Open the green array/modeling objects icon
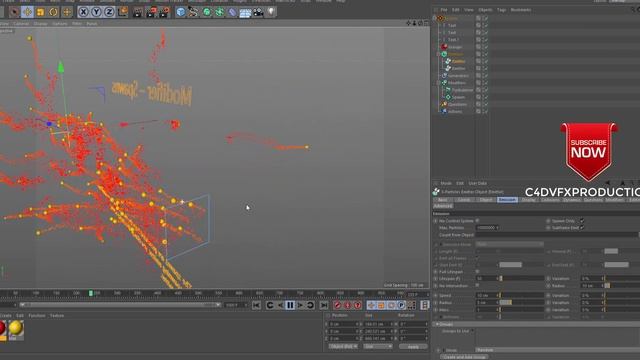The image size is (640, 360). coord(220,12)
